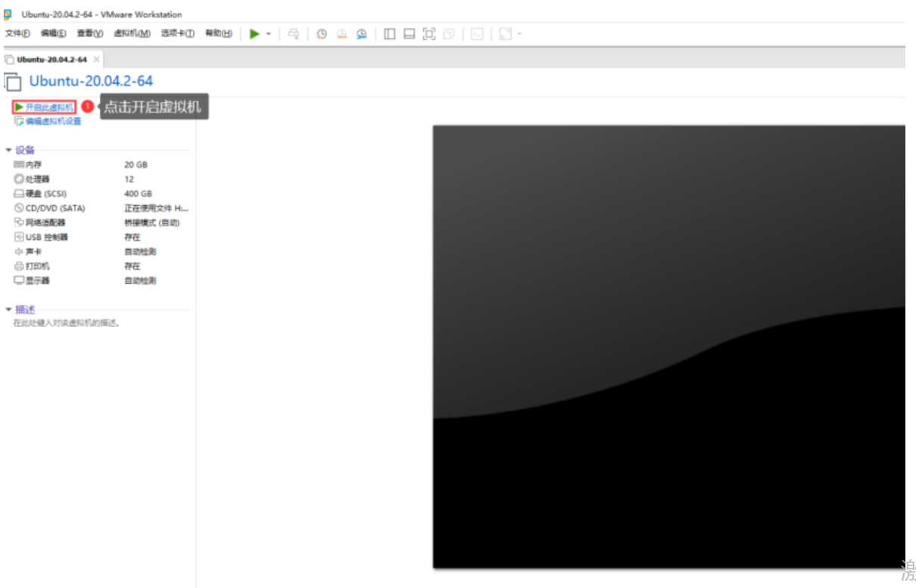
Task: Click the 自动检测 value beside 显示器
Action: (140, 281)
